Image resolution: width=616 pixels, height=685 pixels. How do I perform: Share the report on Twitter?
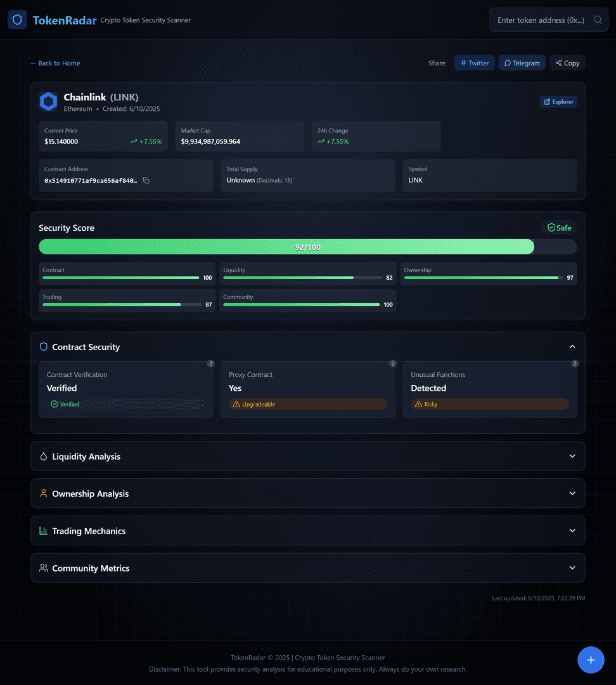pyautogui.click(x=474, y=63)
